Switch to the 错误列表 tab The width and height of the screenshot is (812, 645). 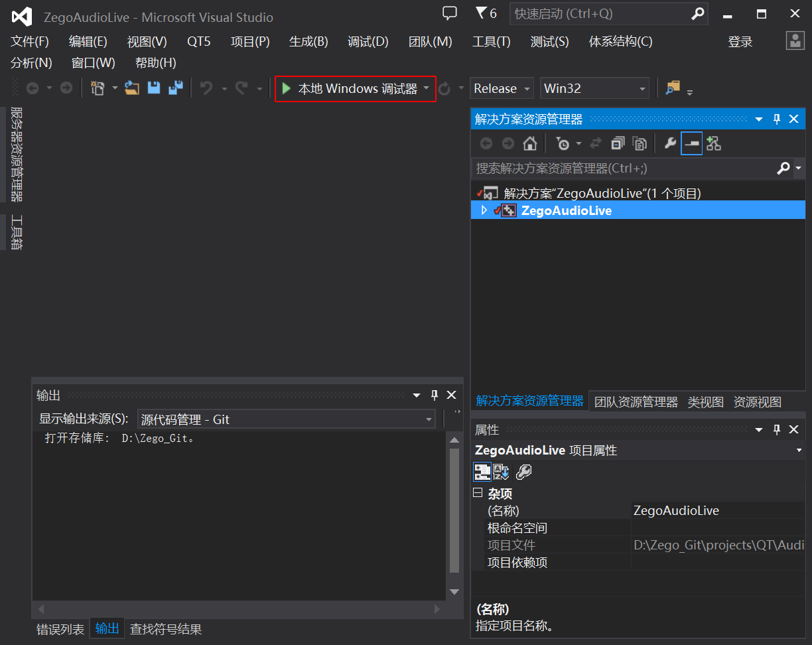[x=60, y=629]
